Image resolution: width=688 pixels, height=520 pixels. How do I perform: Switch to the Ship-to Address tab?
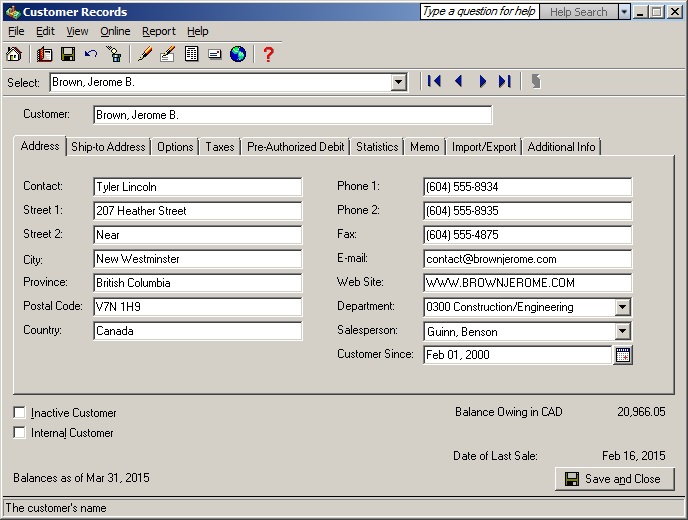coord(108,147)
